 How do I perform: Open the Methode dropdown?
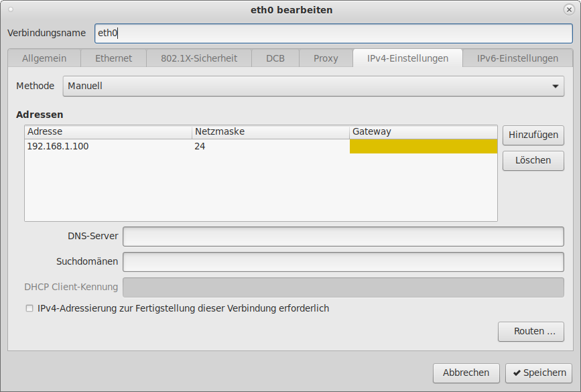click(313, 86)
